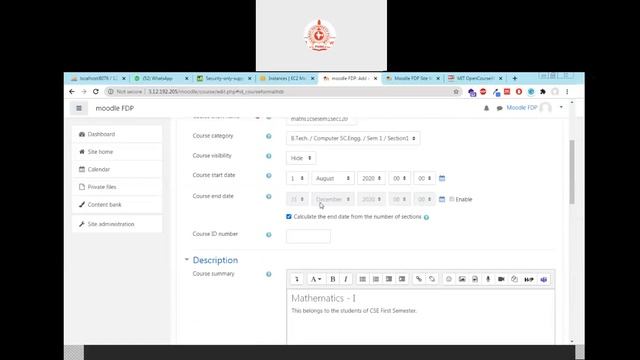The image size is (640, 360).
Task: Click the page vertical scrollbar thumb
Action: pos(572,171)
